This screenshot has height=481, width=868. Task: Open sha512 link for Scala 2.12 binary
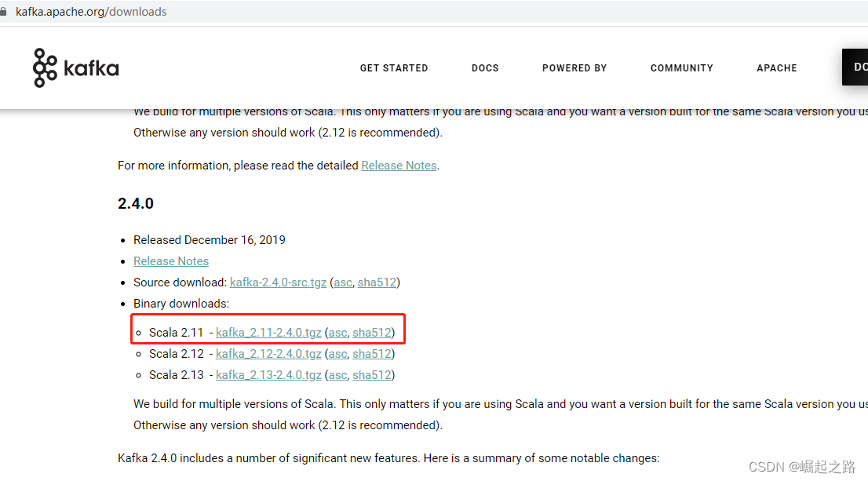(372, 354)
